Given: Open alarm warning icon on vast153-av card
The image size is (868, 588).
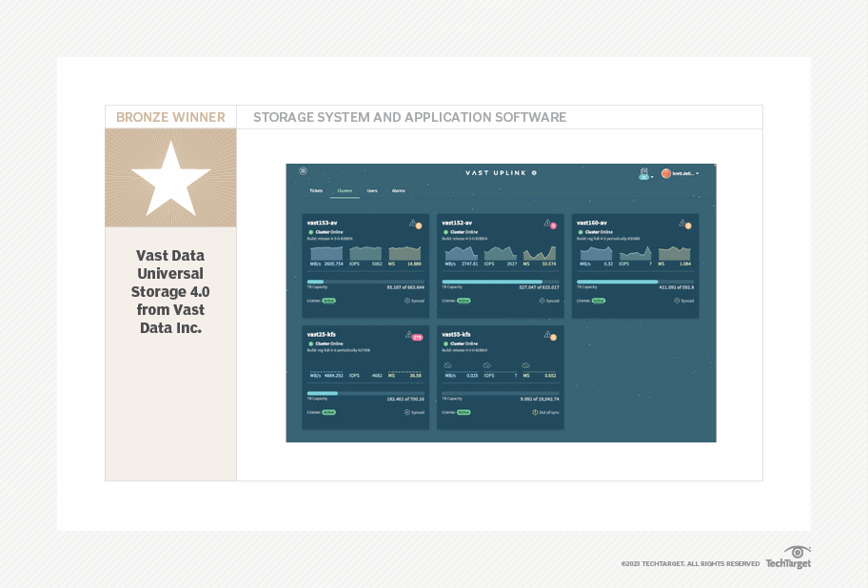Looking at the screenshot, I should 412,224.
